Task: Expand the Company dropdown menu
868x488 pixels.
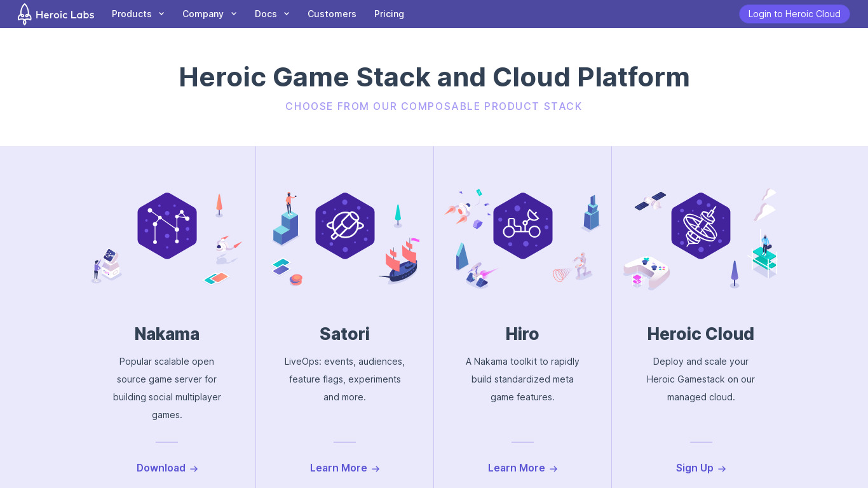Action: [210, 14]
